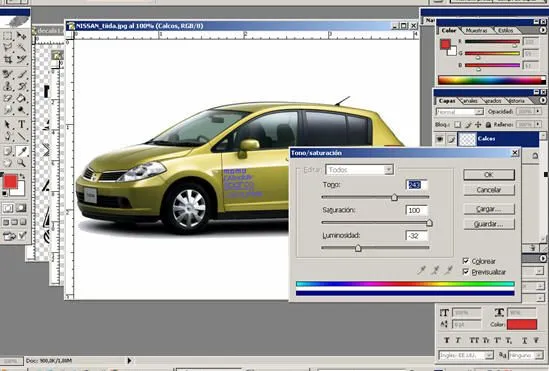Viewport: 549px width, 371px height.
Task: Click the Tono value input field
Action: point(417,184)
